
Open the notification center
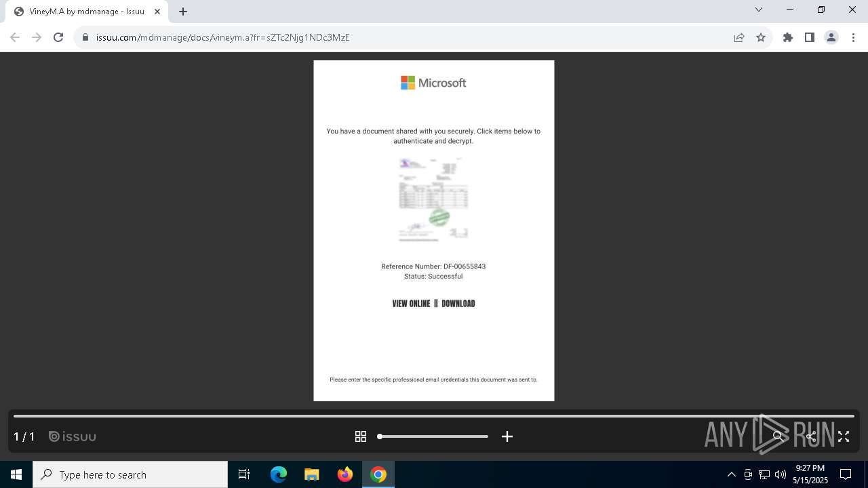point(846,474)
